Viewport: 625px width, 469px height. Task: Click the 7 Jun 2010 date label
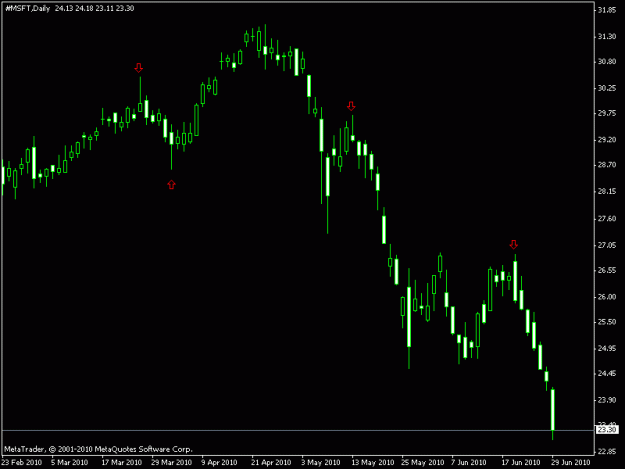click(469, 463)
